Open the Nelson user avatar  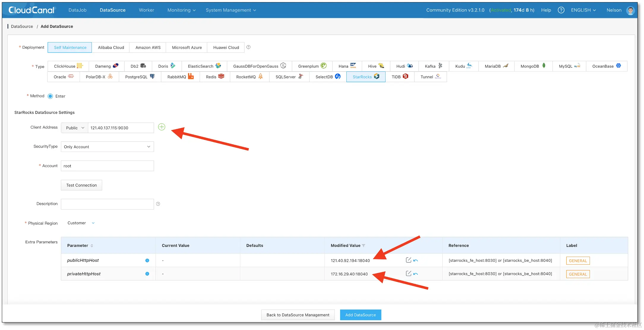(x=630, y=10)
